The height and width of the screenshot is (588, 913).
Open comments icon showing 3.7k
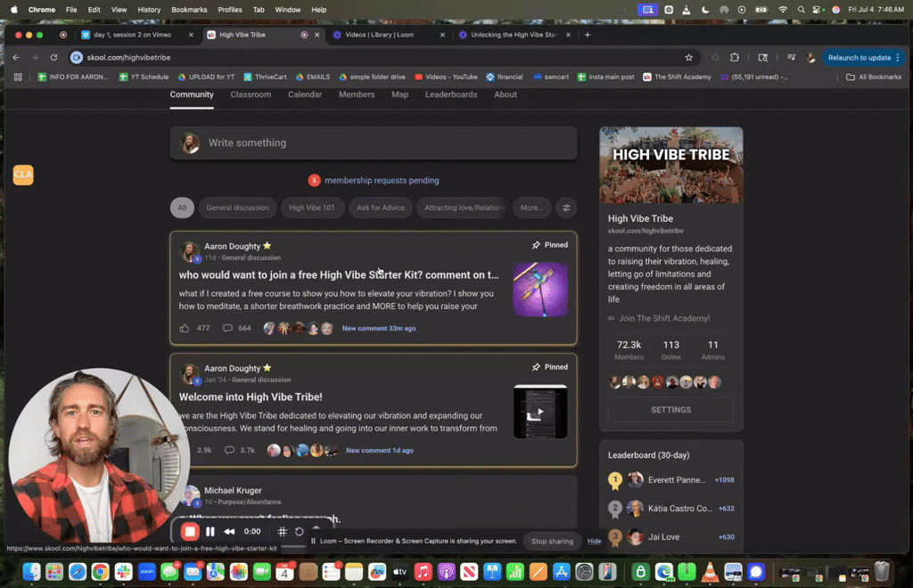230,450
